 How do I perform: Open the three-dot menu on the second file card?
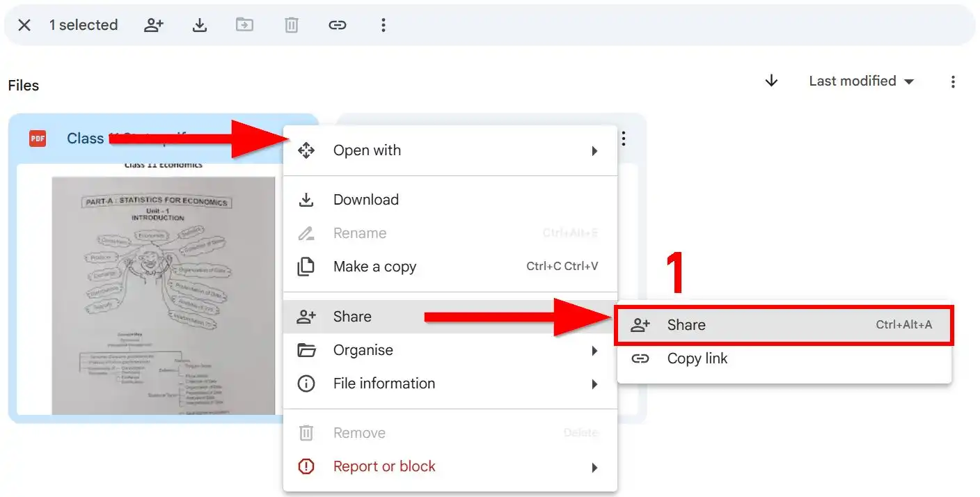pos(623,139)
